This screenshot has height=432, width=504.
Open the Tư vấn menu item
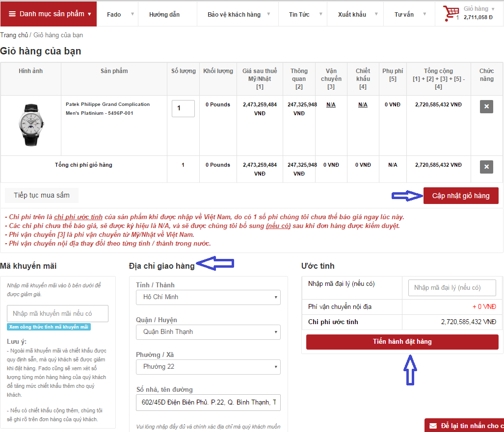point(404,14)
